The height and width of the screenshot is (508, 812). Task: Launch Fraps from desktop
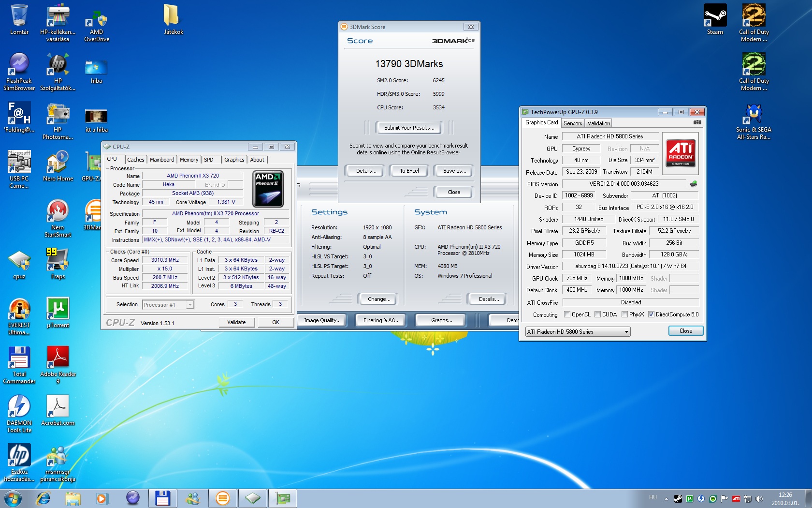coord(58,264)
